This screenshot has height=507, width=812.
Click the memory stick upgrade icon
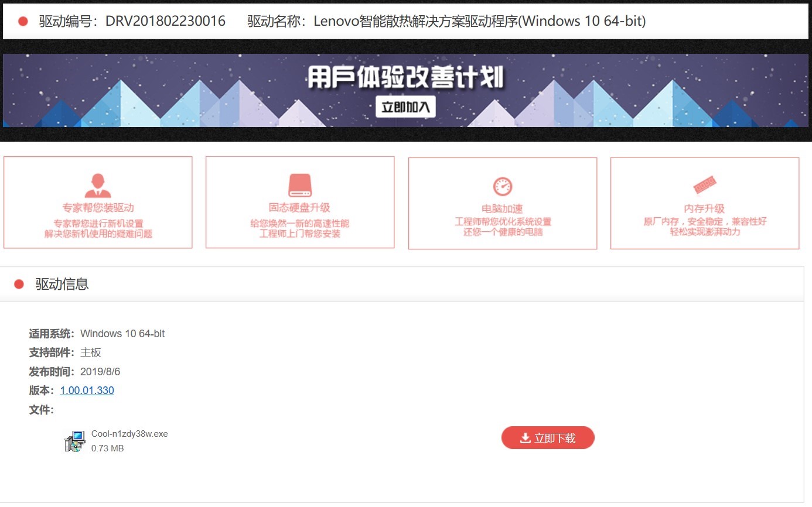click(705, 186)
